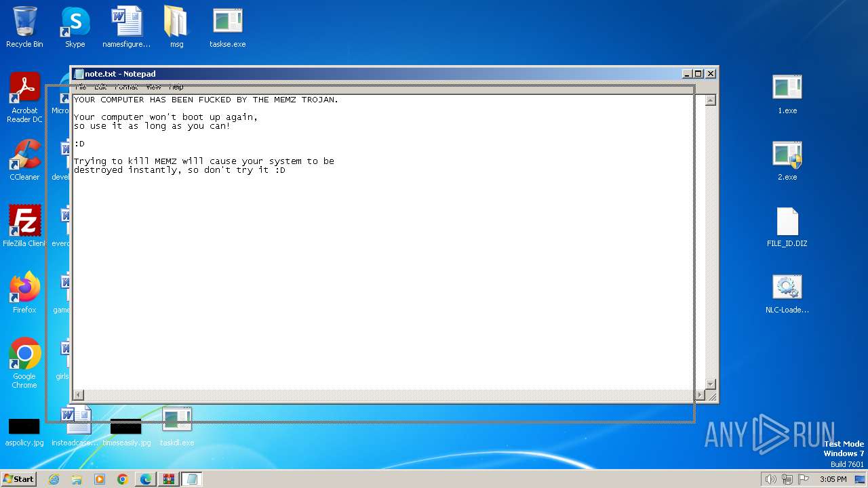The image size is (868, 488).
Task: Open Windows Media Player taskbar icon
Action: [100, 479]
